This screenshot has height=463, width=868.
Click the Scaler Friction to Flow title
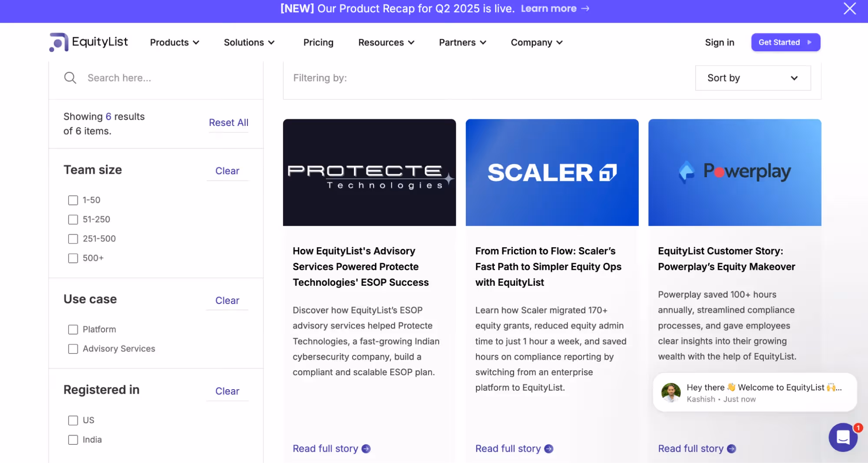(548, 267)
